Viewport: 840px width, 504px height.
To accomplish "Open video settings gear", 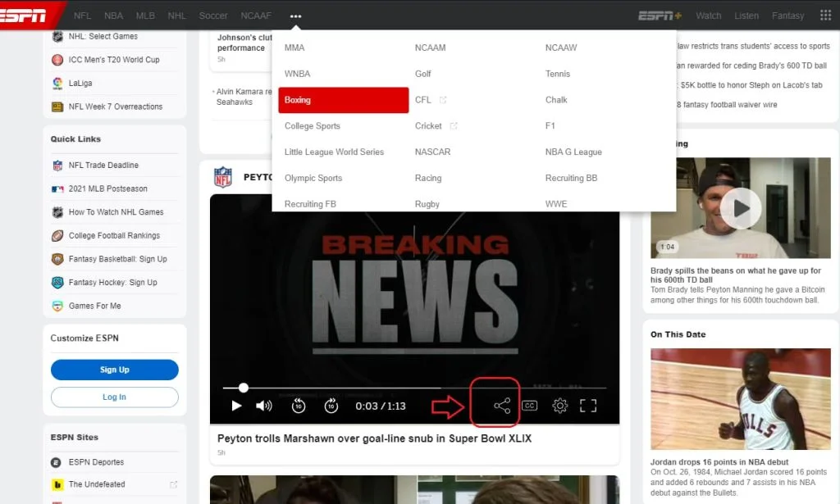I will click(559, 406).
